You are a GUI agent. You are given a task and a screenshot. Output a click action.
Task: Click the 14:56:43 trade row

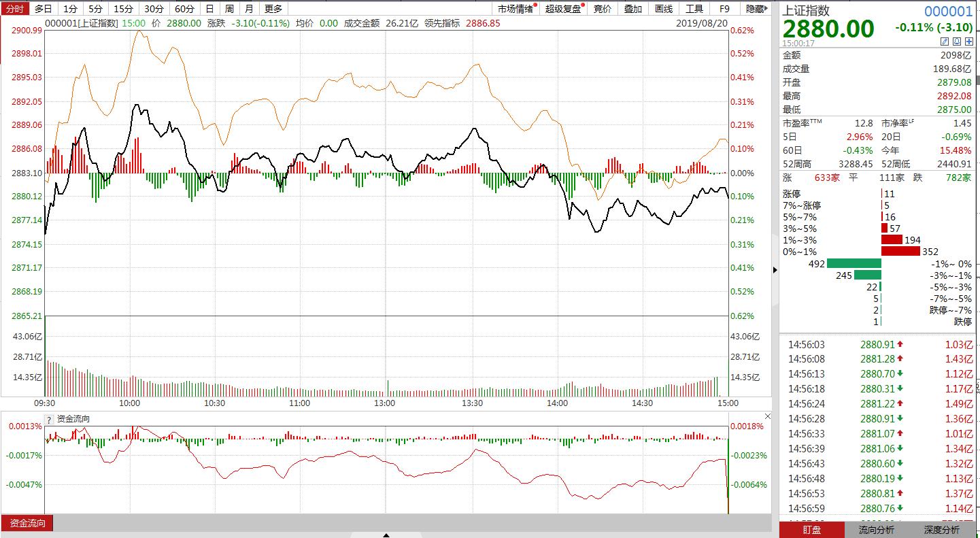pyautogui.click(x=877, y=463)
